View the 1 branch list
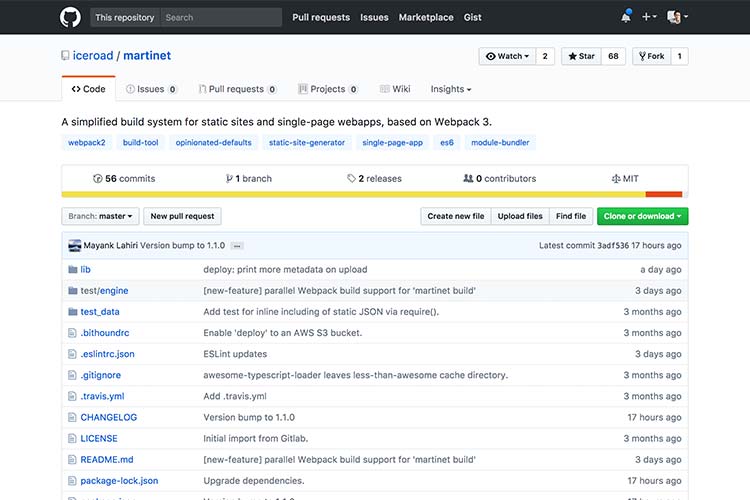 coord(249,178)
